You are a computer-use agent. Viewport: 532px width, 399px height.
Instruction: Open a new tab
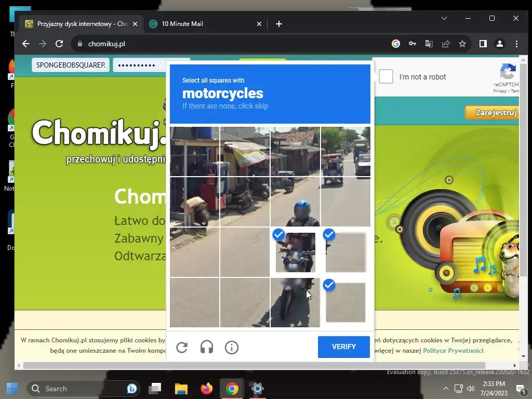pyautogui.click(x=279, y=24)
